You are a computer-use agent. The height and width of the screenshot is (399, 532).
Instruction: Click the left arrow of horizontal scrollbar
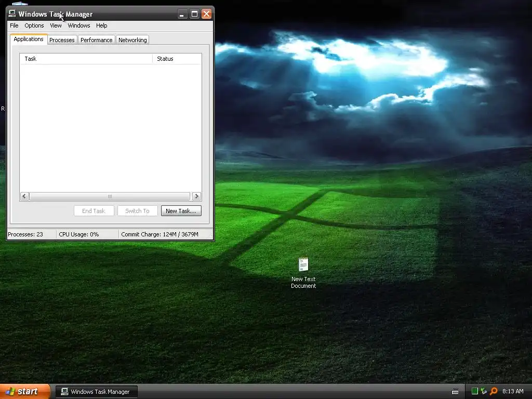coord(24,196)
